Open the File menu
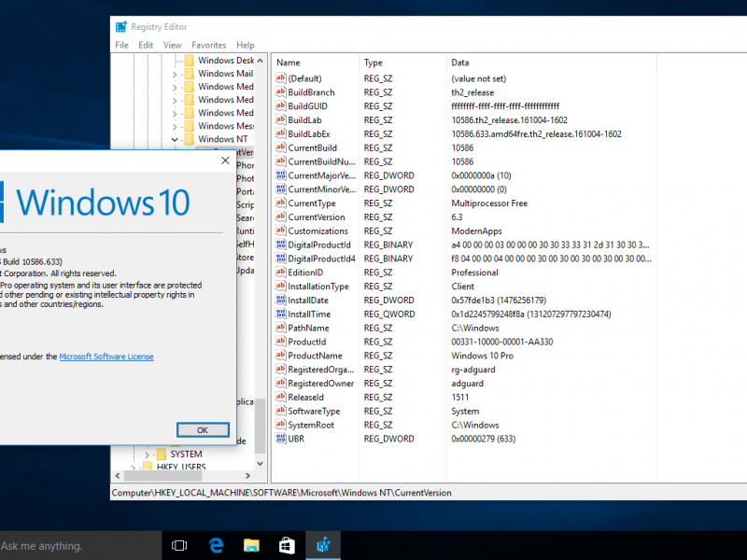 click(122, 45)
